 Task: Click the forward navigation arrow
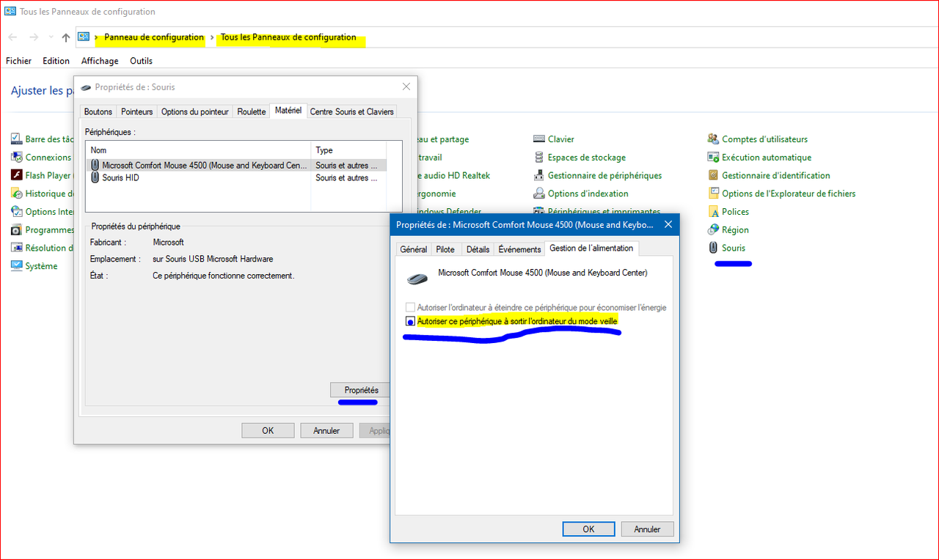(33, 37)
